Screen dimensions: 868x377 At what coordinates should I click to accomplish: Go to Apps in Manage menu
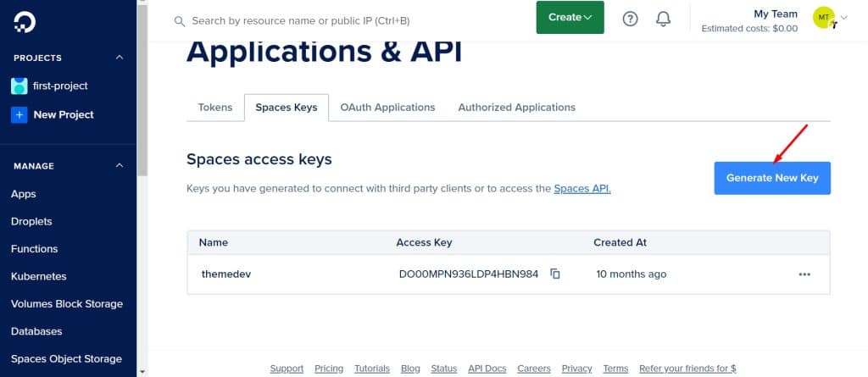point(23,194)
